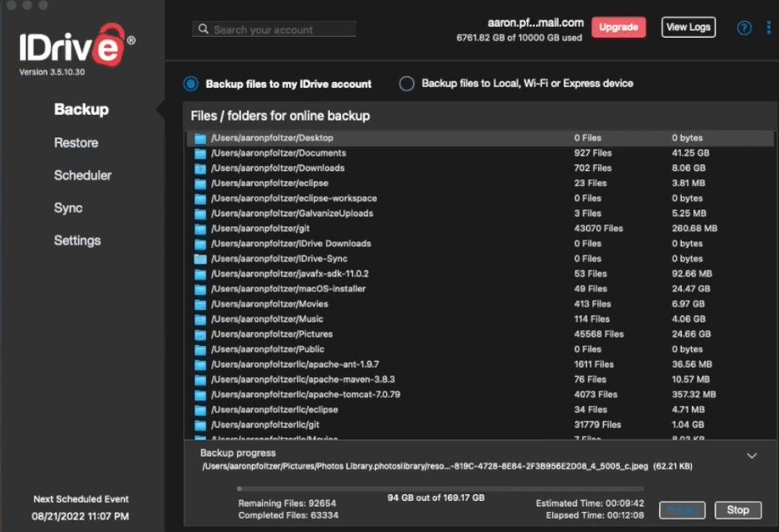
Task: Click the 6761.82 GB of 10000 GB used text
Action: (519, 38)
